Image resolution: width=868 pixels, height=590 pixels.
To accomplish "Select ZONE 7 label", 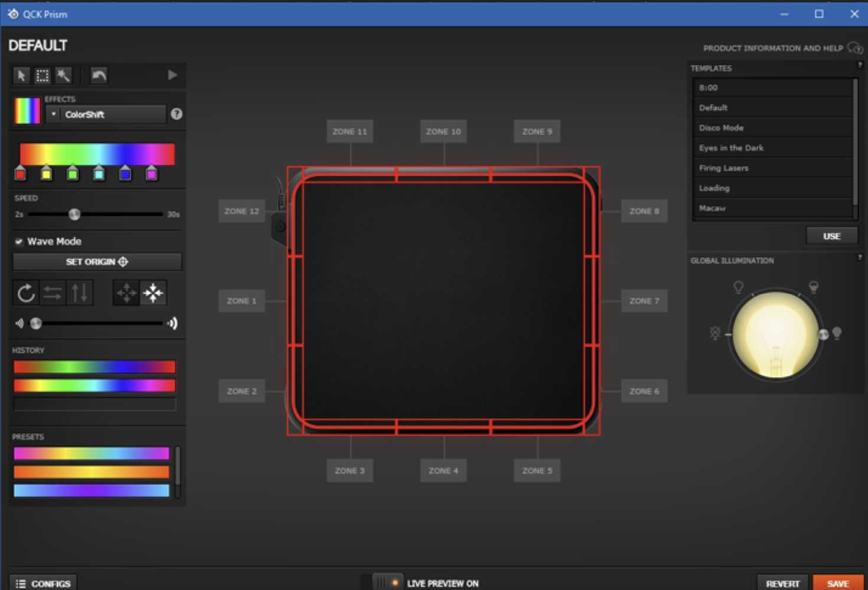I will (644, 301).
